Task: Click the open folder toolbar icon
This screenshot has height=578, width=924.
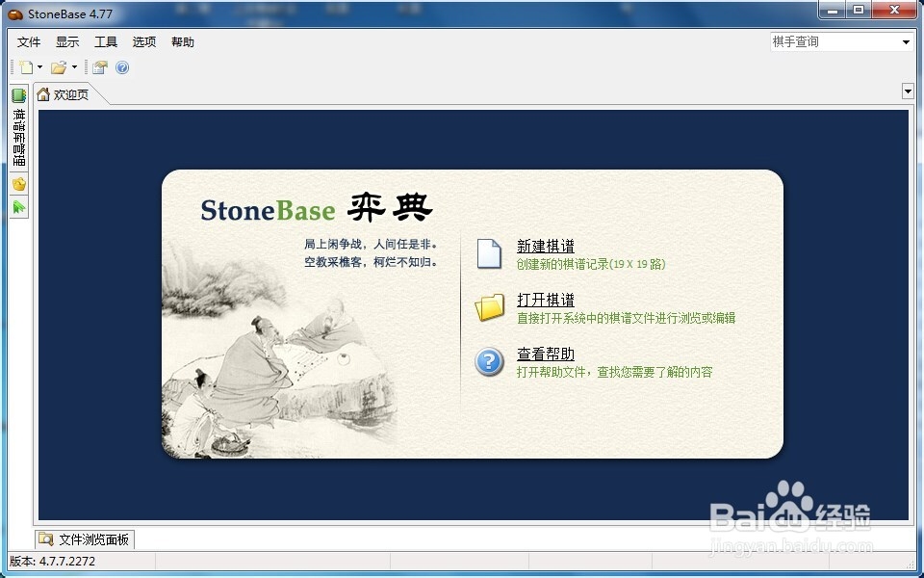Action: (59, 67)
